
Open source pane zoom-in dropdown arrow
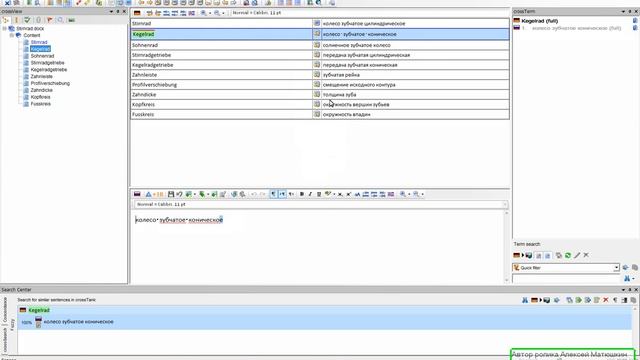point(210,13)
